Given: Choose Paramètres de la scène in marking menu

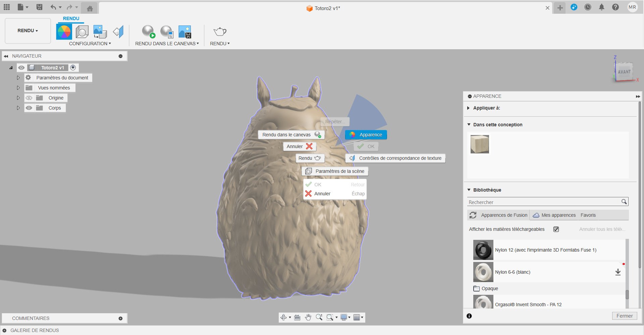Looking at the screenshot, I should (x=335, y=171).
